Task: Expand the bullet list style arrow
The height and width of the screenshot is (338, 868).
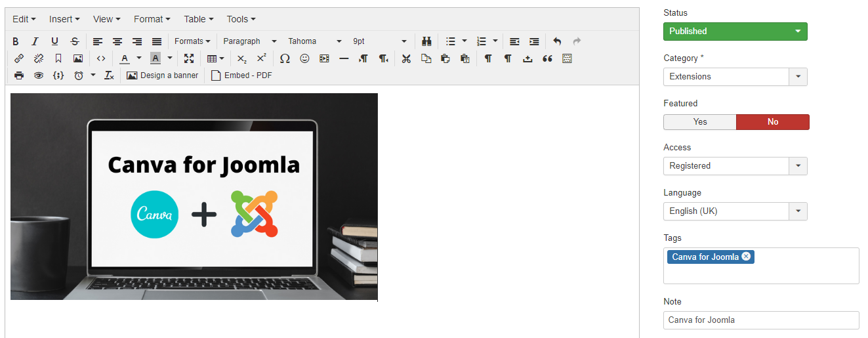Action: [x=465, y=41]
